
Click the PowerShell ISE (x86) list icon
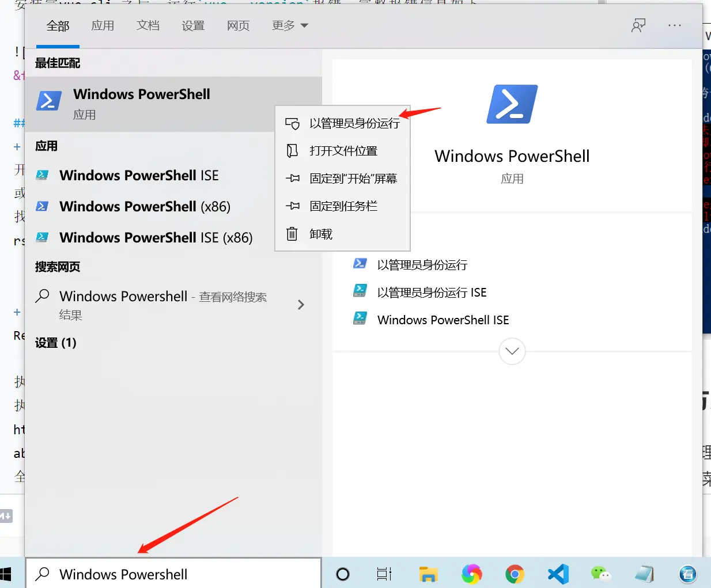(x=42, y=237)
